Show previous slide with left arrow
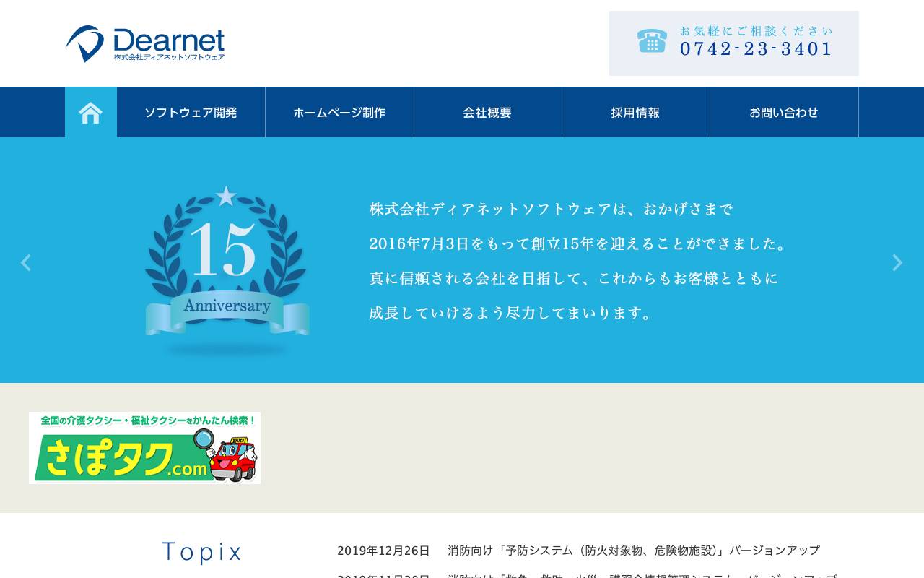924x578 pixels. 26,262
